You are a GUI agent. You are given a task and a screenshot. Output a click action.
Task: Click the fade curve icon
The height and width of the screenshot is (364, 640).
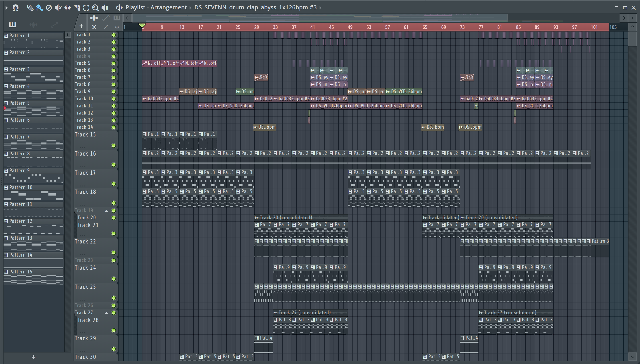coord(106,27)
